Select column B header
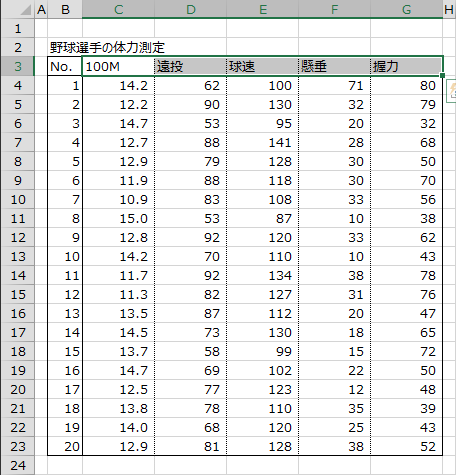This screenshot has width=456, height=475. 65,9
